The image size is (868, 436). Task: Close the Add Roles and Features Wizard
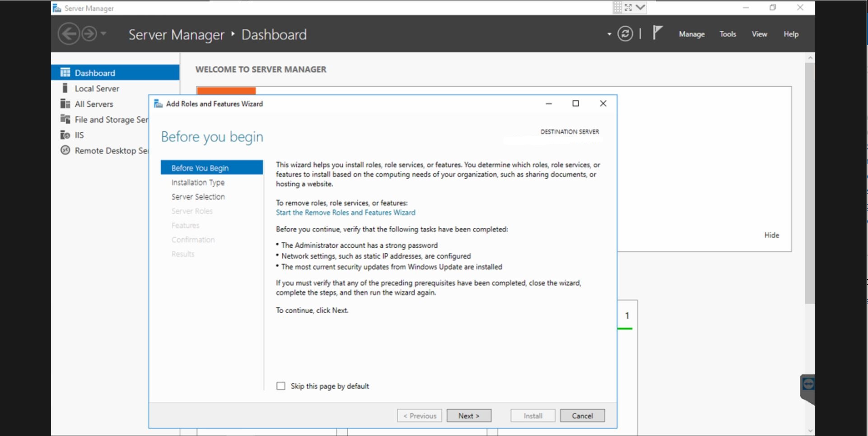tap(603, 104)
